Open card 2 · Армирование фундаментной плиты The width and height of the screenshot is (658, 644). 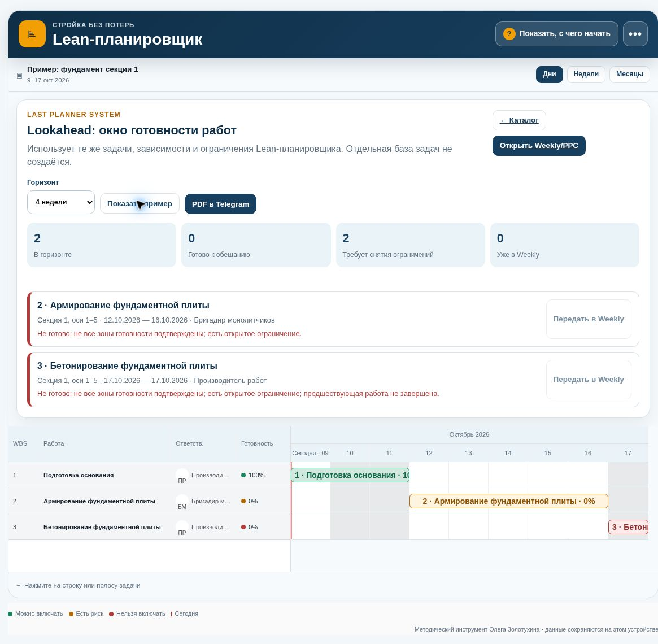point(333,319)
